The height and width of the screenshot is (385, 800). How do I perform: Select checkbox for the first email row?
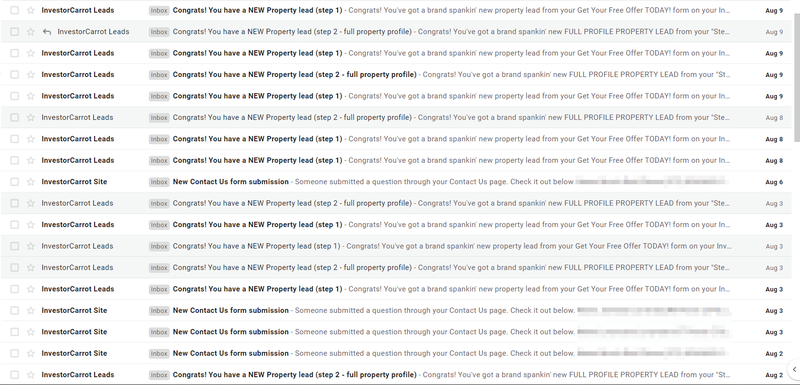pyautogui.click(x=14, y=10)
